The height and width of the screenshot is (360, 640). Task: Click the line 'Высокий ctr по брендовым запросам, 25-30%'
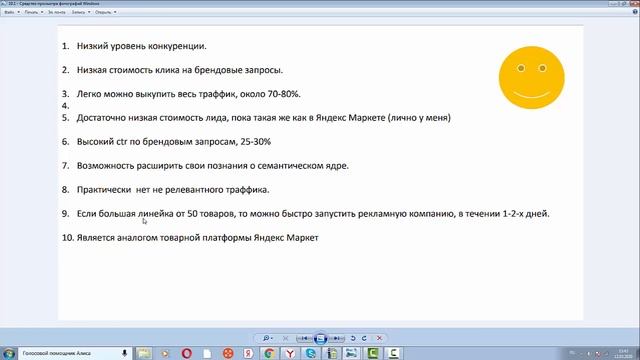point(173,142)
